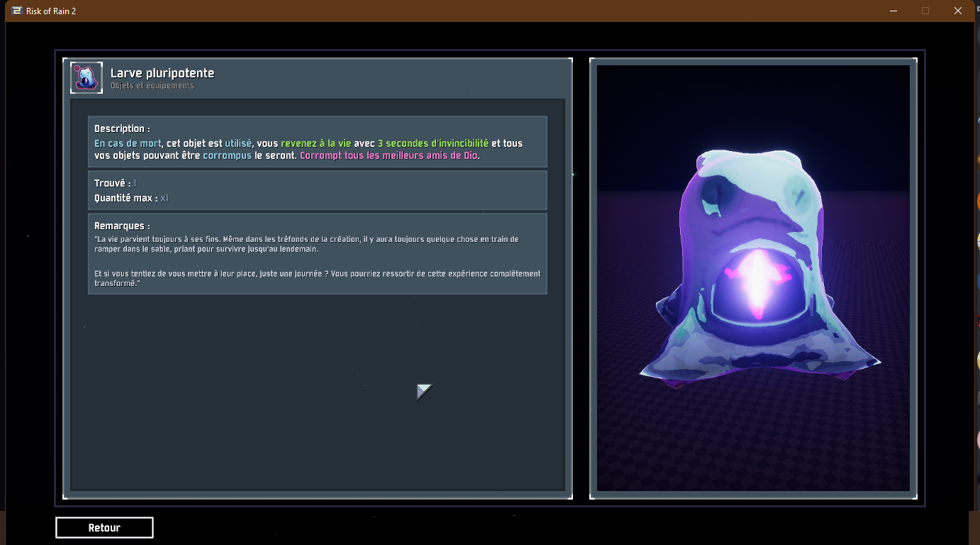Click the "Quantité max" statistic row
The height and width of the screenshot is (545, 980).
tap(130, 198)
